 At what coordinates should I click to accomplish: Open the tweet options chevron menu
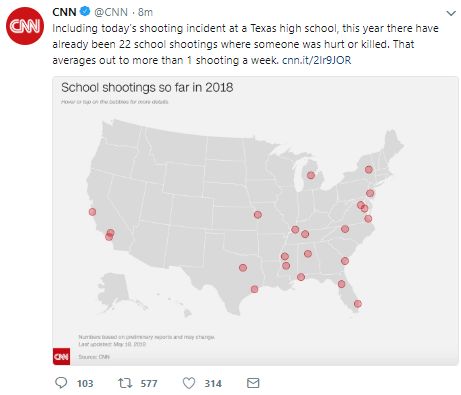click(451, 13)
